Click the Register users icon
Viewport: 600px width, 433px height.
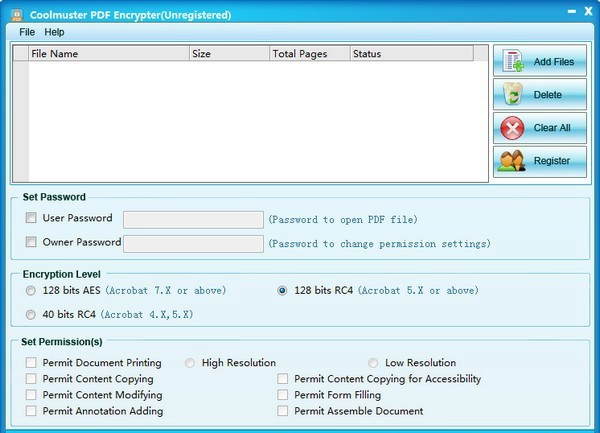(x=512, y=161)
